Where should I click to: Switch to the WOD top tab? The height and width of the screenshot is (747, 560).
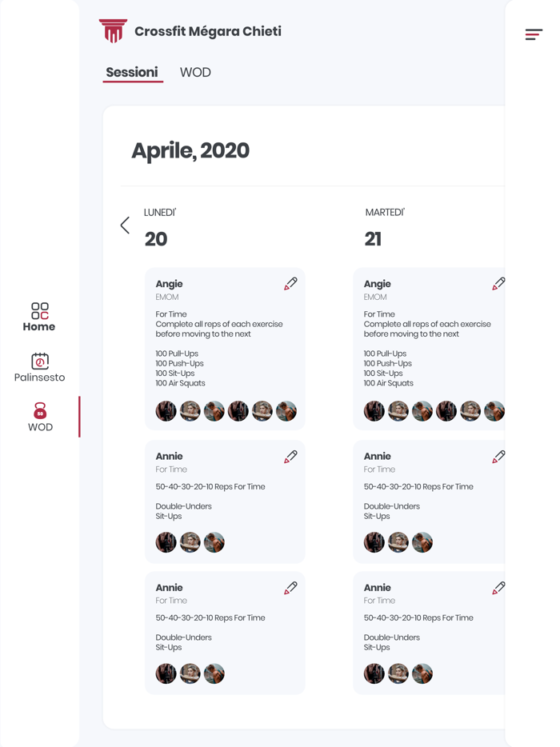(x=195, y=73)
